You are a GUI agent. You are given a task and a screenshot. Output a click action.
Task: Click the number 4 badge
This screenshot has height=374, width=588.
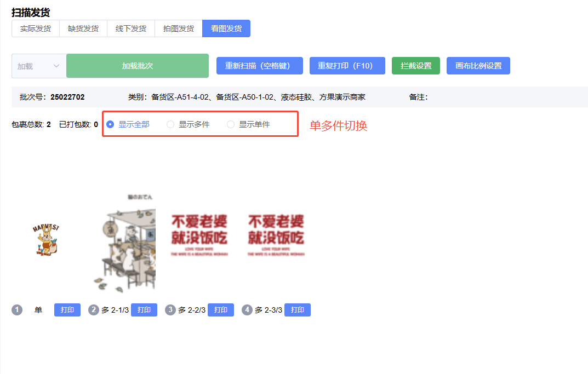tap(247, 310)
